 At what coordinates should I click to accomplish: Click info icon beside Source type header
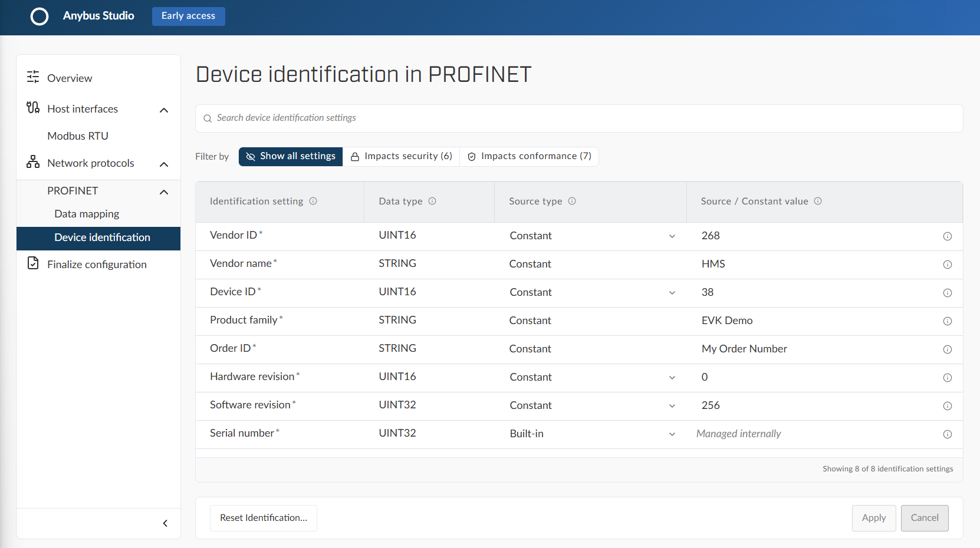[572, 201]
